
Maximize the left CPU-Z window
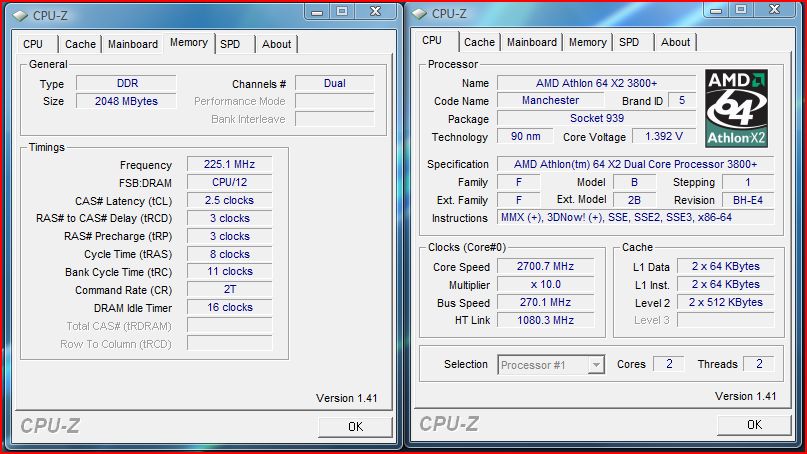pos(342,12)
